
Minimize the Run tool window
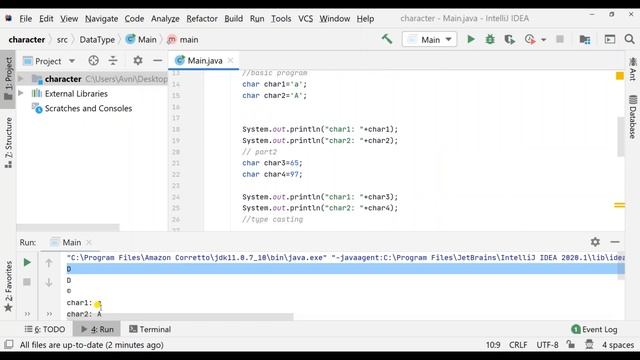(x=615, y=242)
